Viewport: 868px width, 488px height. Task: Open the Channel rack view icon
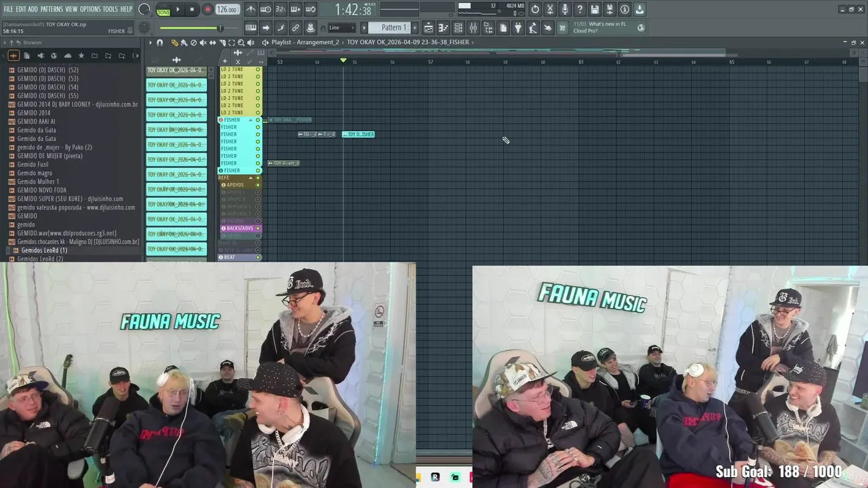tap(458, 28)
